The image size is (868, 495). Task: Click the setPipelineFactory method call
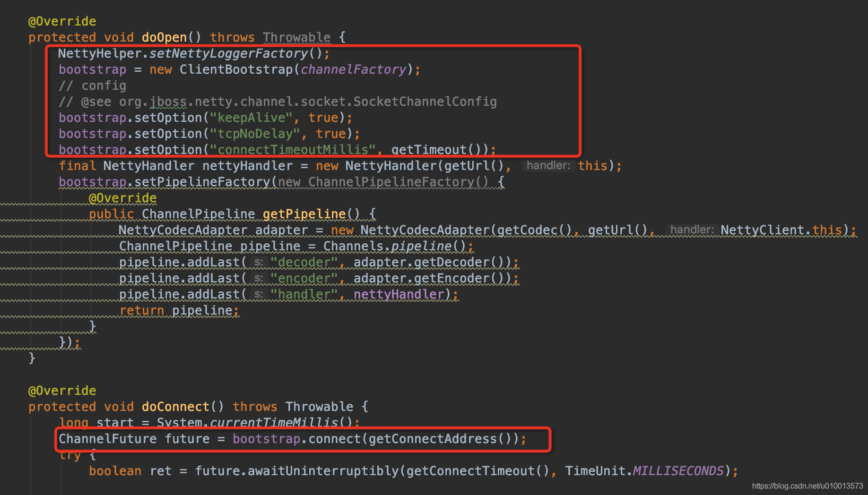coord(202,182)
